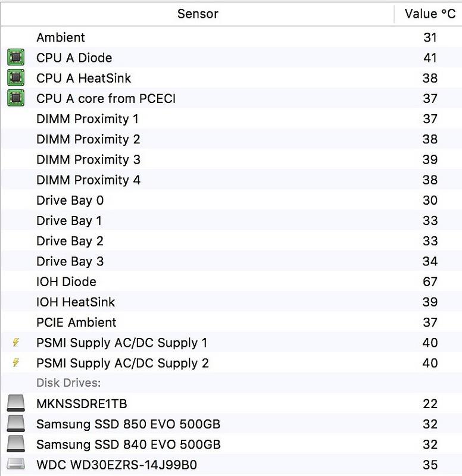The height and width of the screenshot is (476, 462).
Task: Click the IOH HeatSink temperature value 39
Action: [430, 302]
